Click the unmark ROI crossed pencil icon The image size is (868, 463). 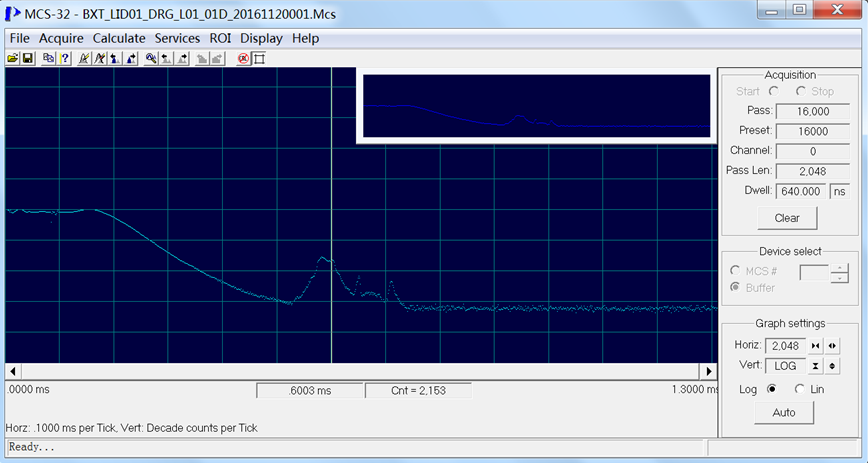click(100, 58)
